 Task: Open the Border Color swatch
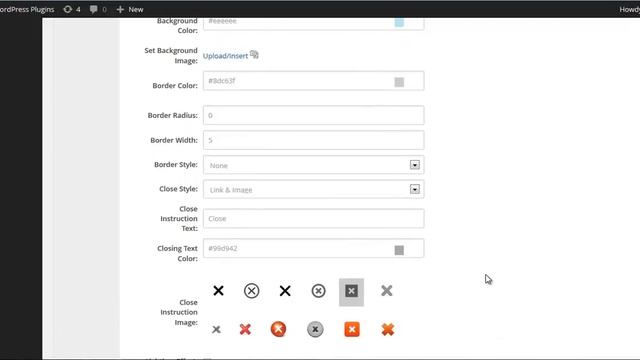click(399, 82)
